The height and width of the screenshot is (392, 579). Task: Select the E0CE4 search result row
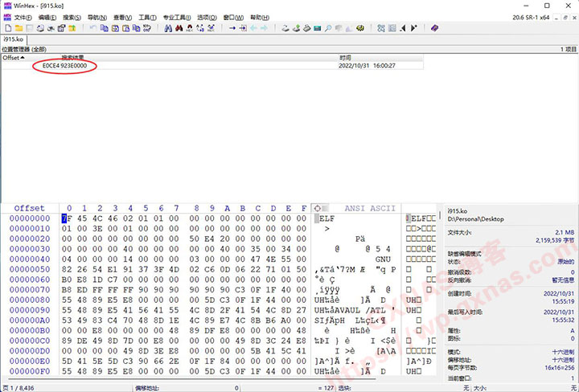click(x=64, y=66)
